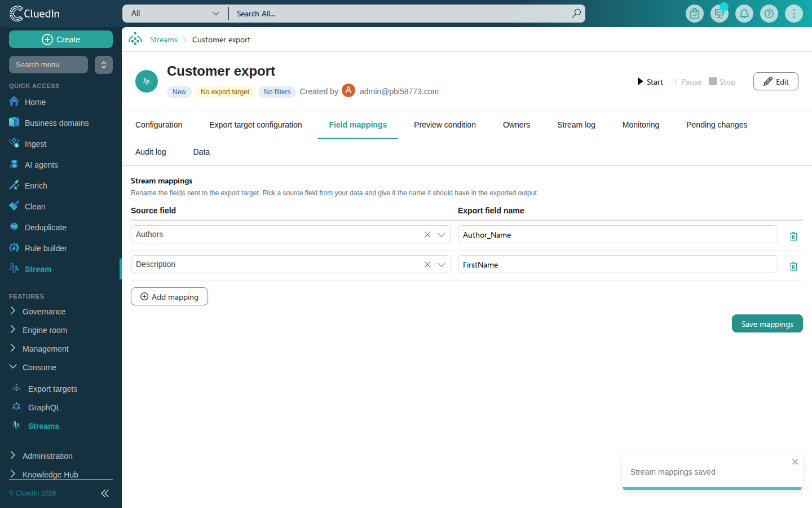Open the three-dot more options menu
This screenshot has width=812, height=508.
point(794,14)
